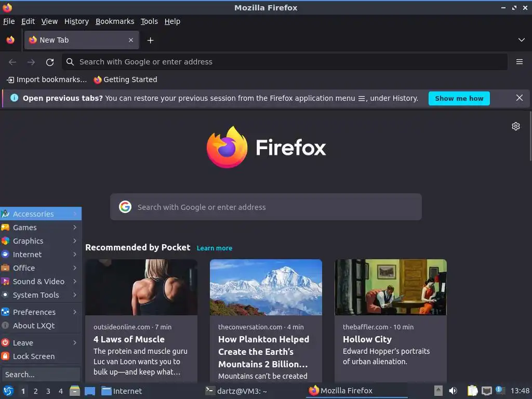Screen dimensions: 532x399
Task: Click file manager drawer icon in taskbar
Action: (75, 391)
